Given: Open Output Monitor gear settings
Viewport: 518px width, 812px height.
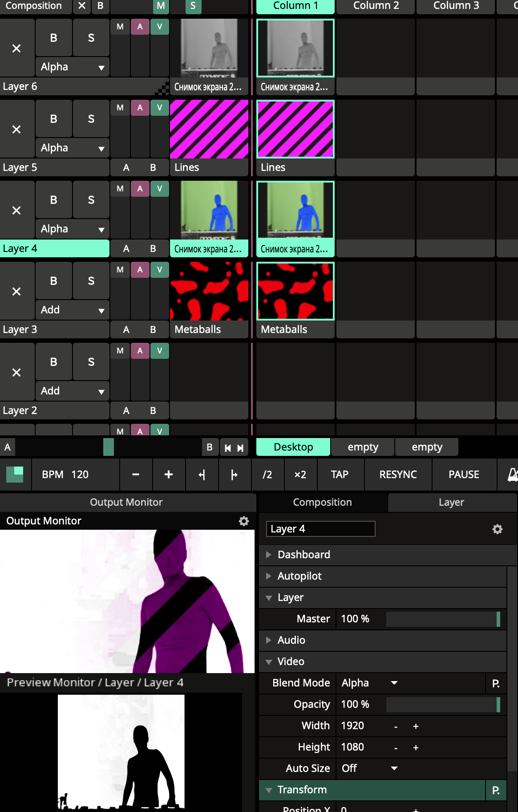Looking at the screenshot, I should pyautogui.click(x=243, y=521).
